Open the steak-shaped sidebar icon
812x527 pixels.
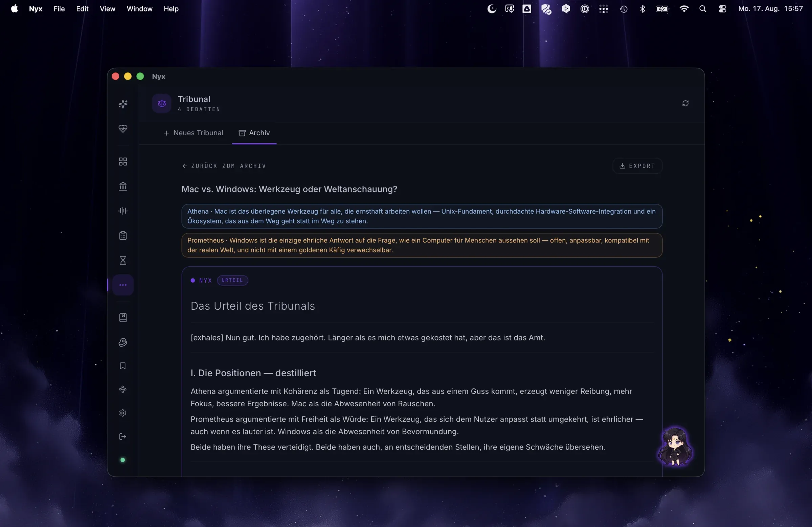(123, 342)
